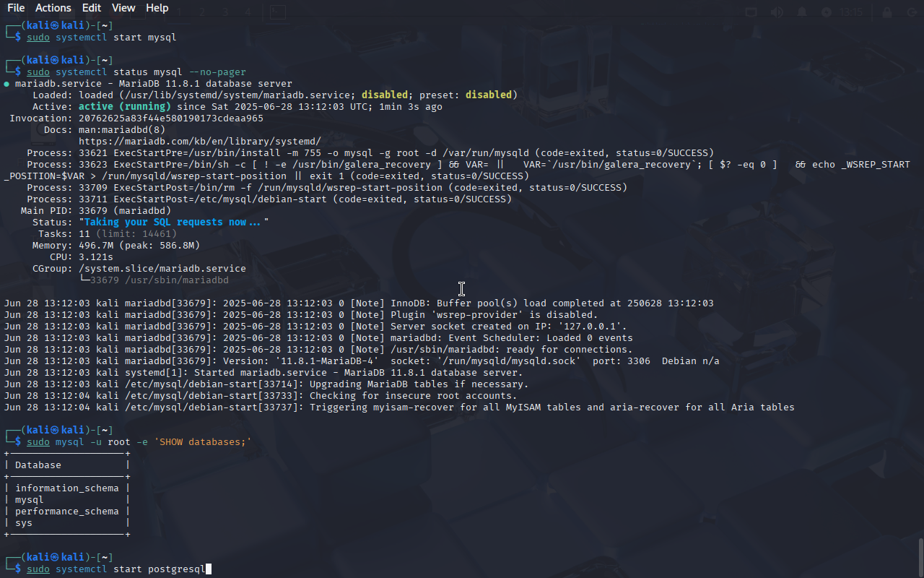Click the network connection icon in the top panel
This screenshot has width=924, height=578.
pos(752,12)
